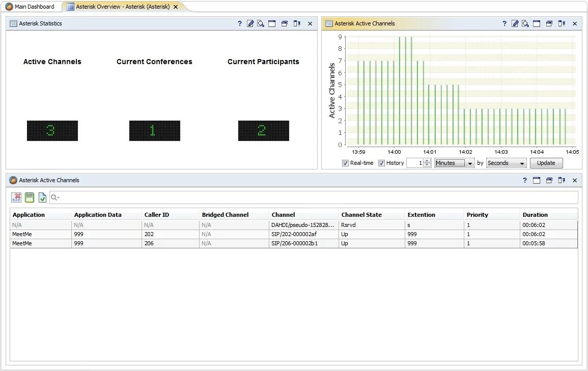Viewport: 588px width, 371px height.
Task: Close the Asterisk Overview tab
Action: [176, 7]
